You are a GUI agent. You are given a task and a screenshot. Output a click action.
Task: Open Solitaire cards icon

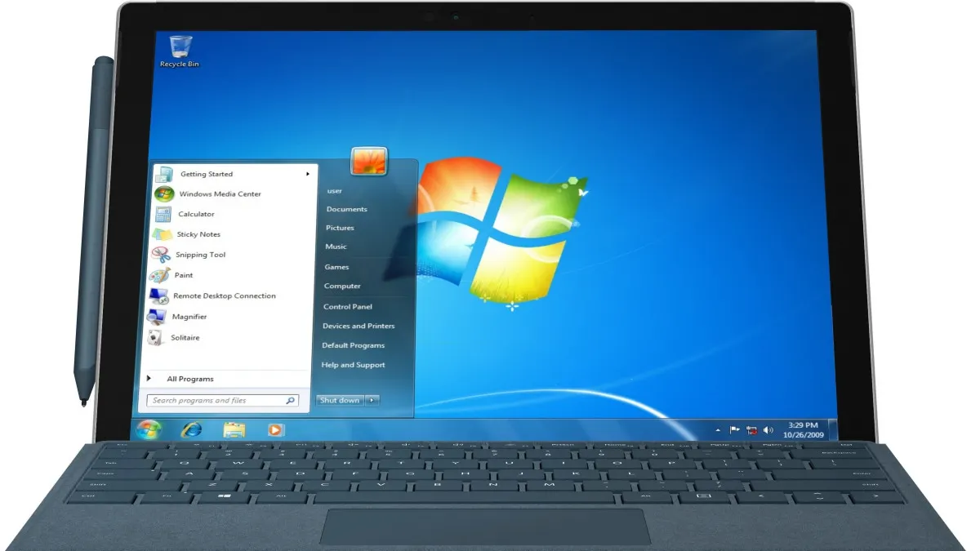[x=156, y=337]
